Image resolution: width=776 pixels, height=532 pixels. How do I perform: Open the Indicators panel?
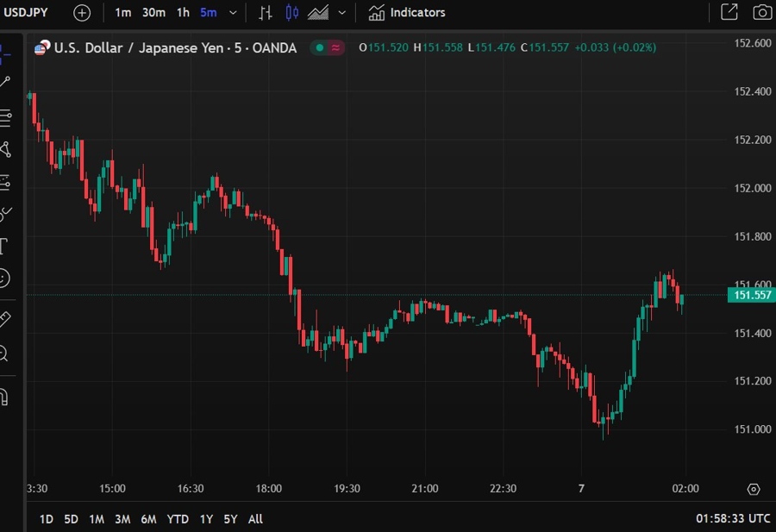[407, 13]
